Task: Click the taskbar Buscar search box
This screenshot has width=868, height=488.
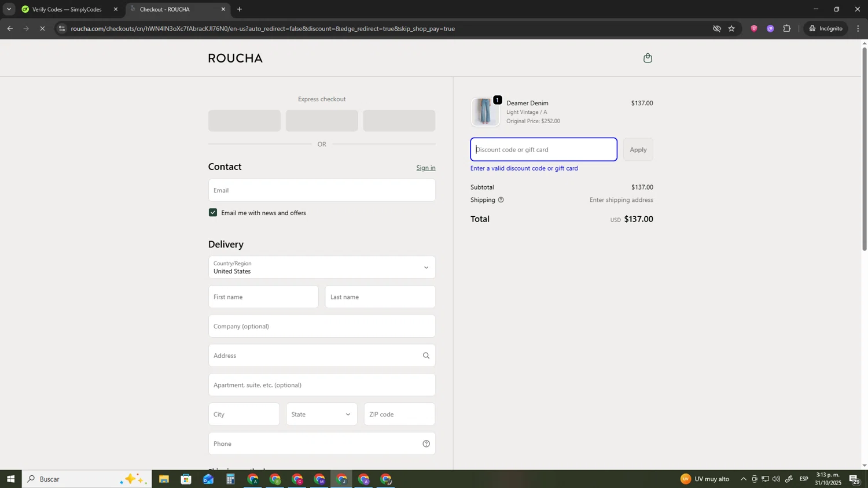Action: [87, 479]
